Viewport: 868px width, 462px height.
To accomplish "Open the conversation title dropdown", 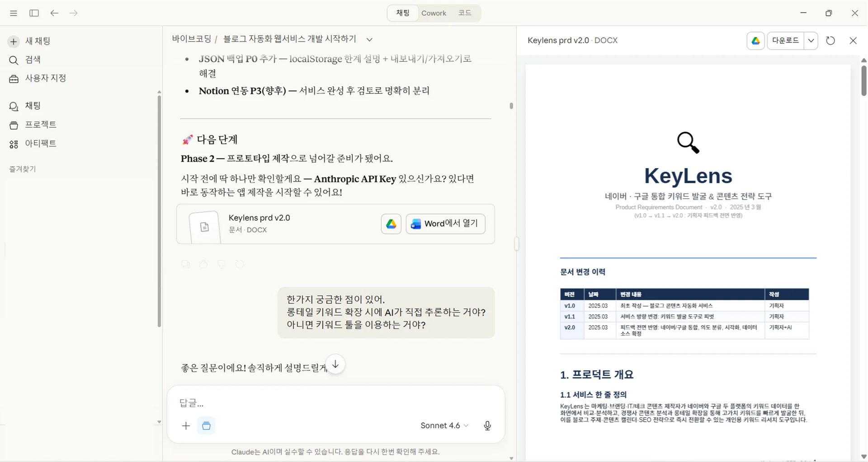I will [x=370, y=39].
